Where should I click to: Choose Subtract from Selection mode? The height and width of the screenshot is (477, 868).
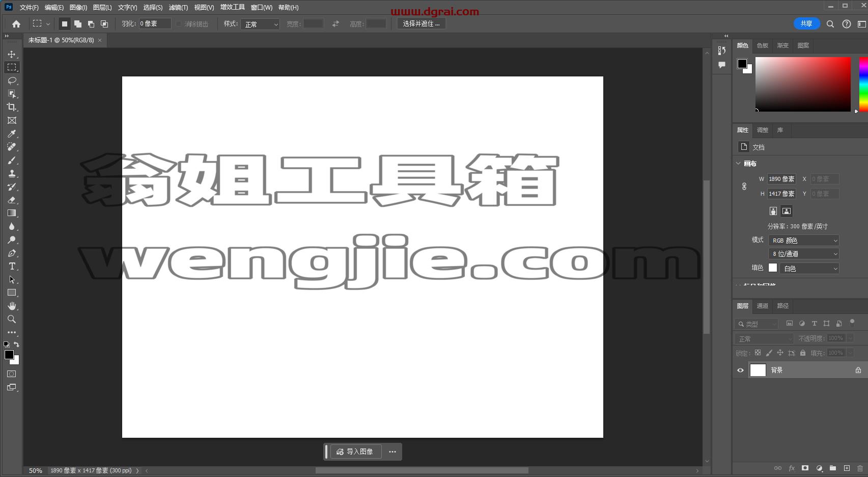(x=91, y=24)
